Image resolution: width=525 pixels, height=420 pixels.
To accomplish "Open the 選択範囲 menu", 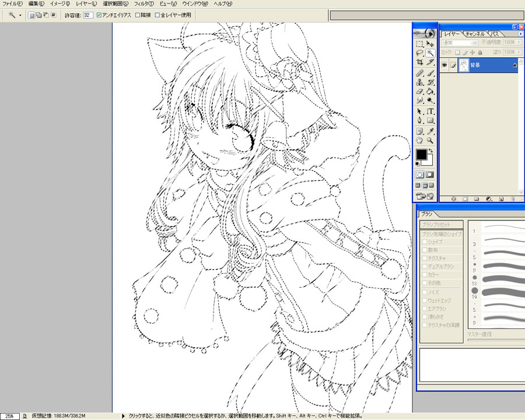I will point(116,3).
